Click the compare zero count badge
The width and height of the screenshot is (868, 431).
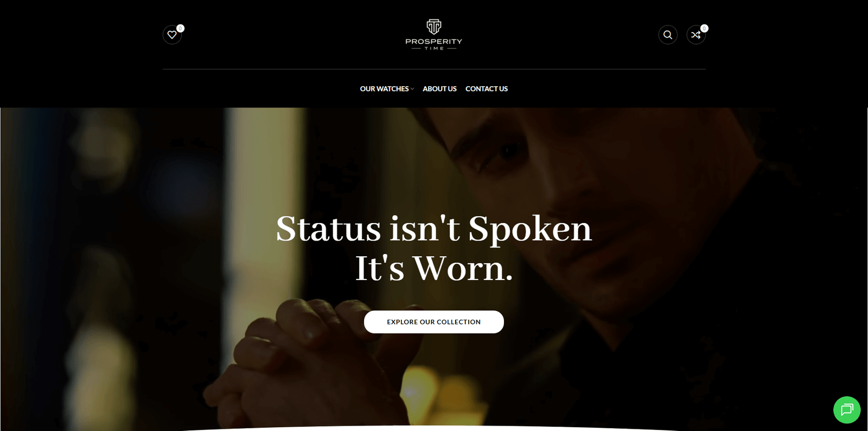coord(704,28)
